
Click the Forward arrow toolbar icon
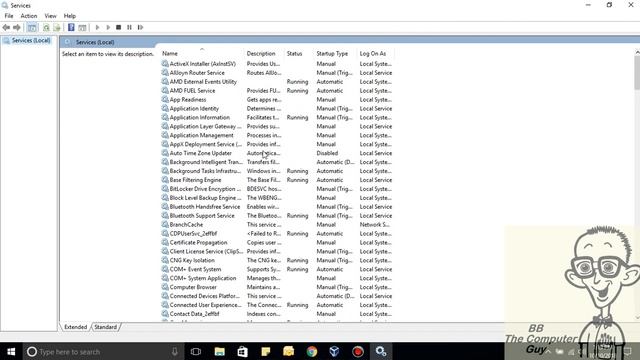click(17, 27)
